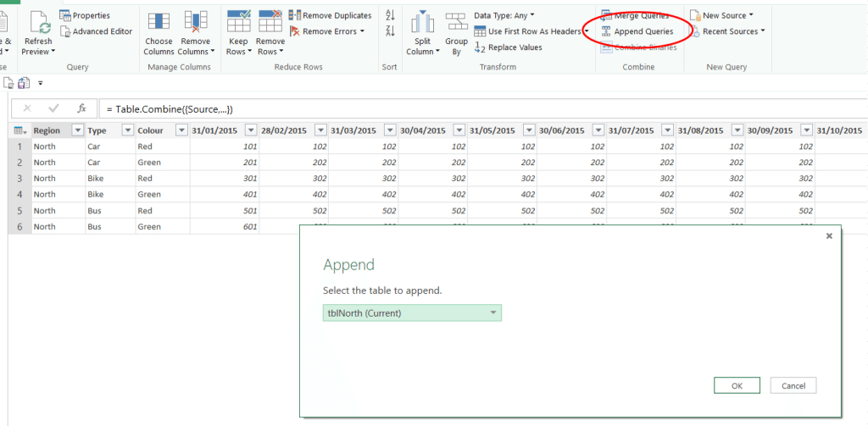Sort descending with the Z-A icon
Screen dimensions: 868x426
click(x=390, y=31)
